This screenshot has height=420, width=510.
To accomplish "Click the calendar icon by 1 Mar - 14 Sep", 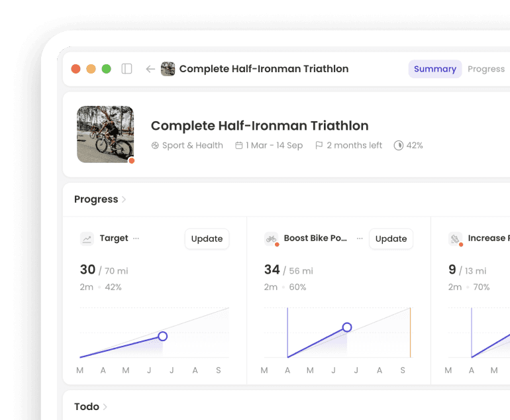I will 238,146.
